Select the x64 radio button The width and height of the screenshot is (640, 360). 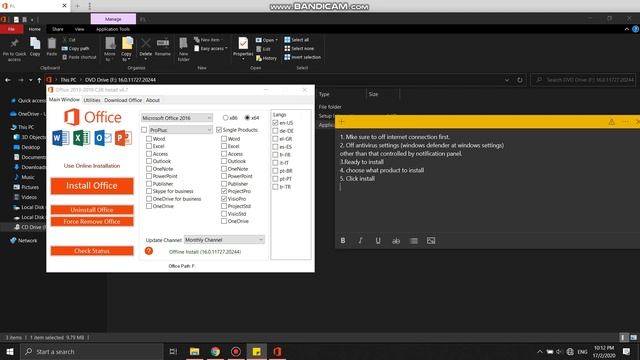tap(247, 118)
